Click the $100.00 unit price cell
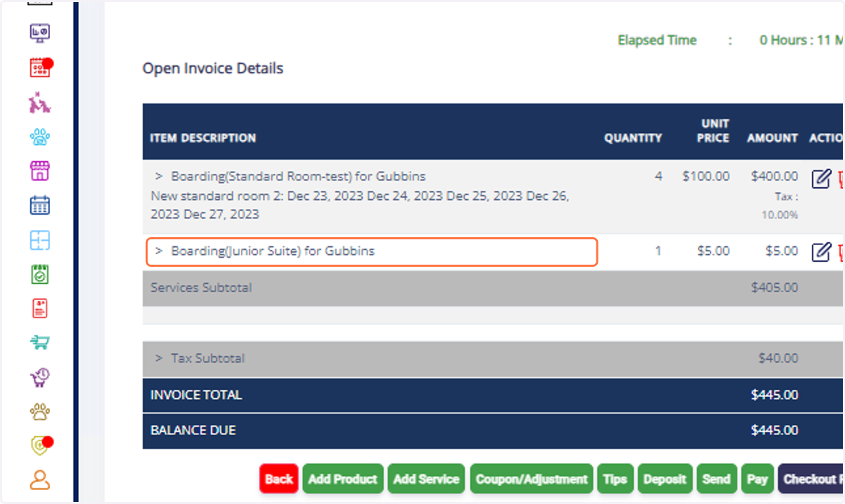Viewport: 845px width, 504px height. (x=706, y=176)
